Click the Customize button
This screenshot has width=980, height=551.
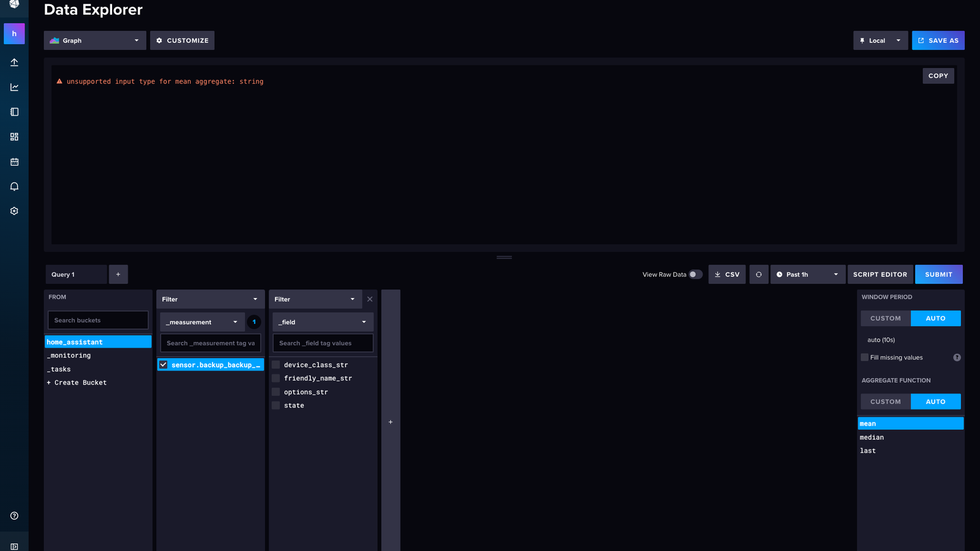182,40
